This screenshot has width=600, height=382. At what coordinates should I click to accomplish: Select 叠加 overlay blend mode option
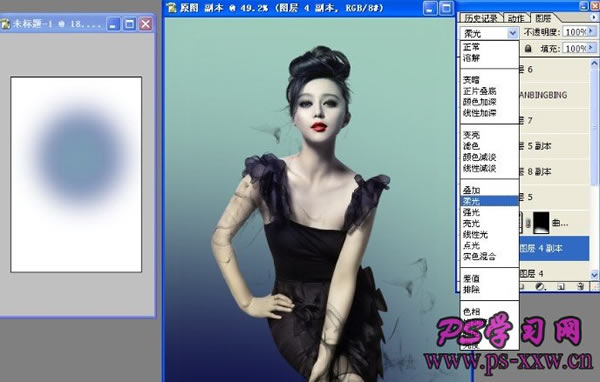(471, 190)
